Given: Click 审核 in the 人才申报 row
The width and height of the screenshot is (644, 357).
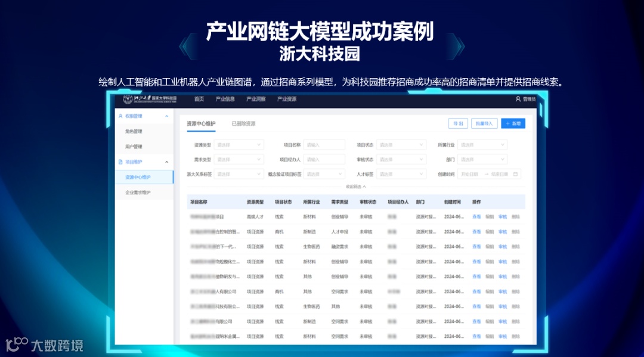Looking at the screenshot, I should 503,232.
